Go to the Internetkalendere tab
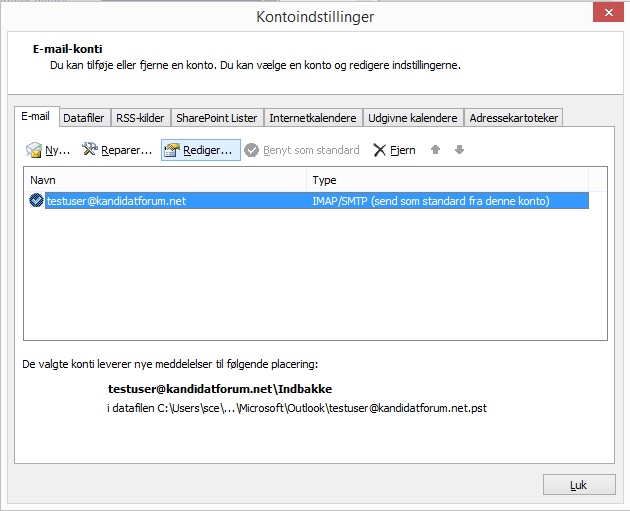The width and height of the screenshot is (630, 511). tap(312, 118)
